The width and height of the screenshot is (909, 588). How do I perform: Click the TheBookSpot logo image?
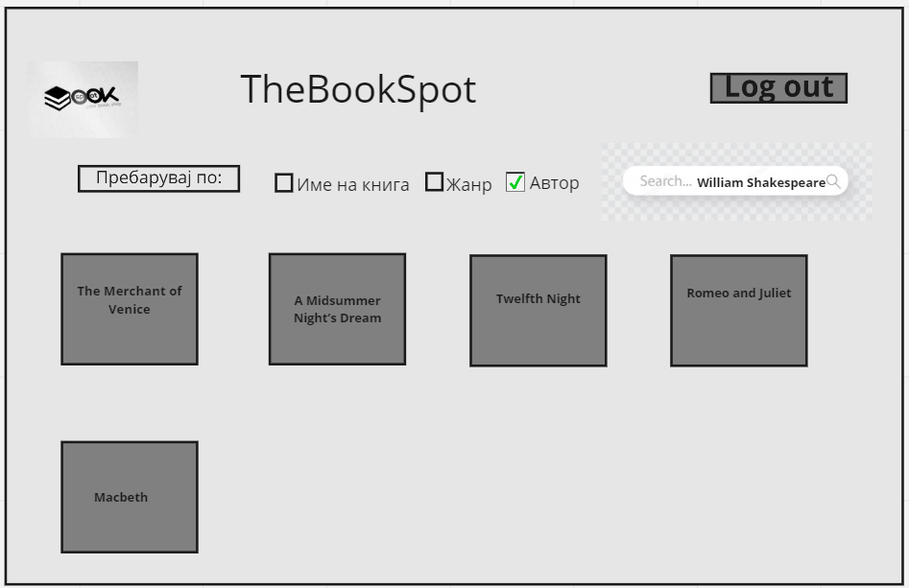[x=83, y=99]
